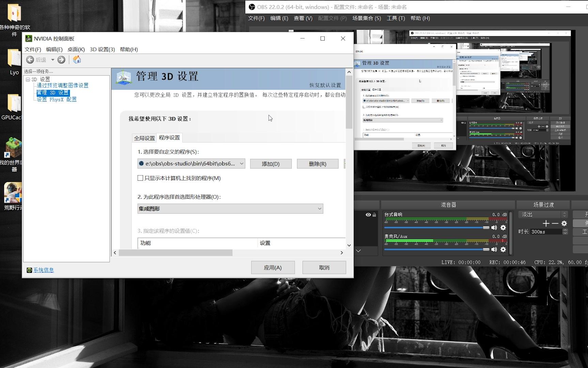Screen dimensions: 588x368
Task: Click the 时长 300ms field
Action: pyautogui.click(x=546, y=232)
